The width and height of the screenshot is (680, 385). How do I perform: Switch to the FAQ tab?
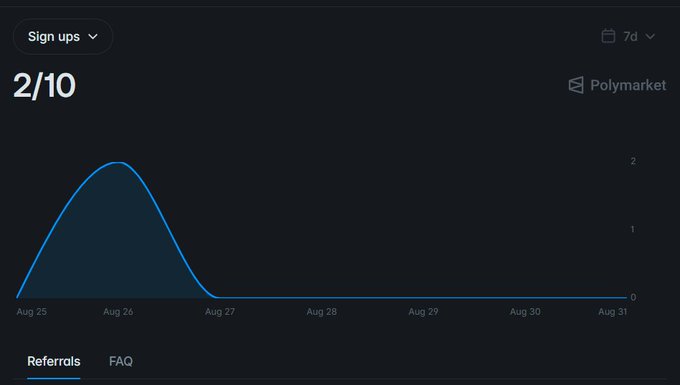click(x=121, y=362)
